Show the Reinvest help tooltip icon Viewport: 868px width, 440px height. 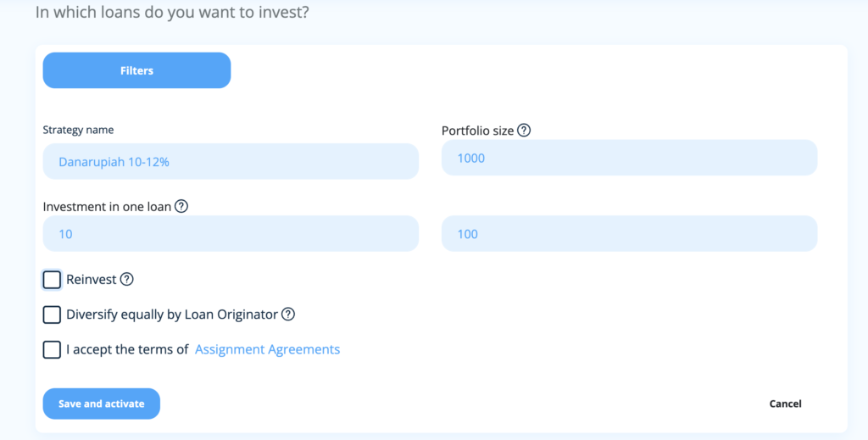pos(127,279)
